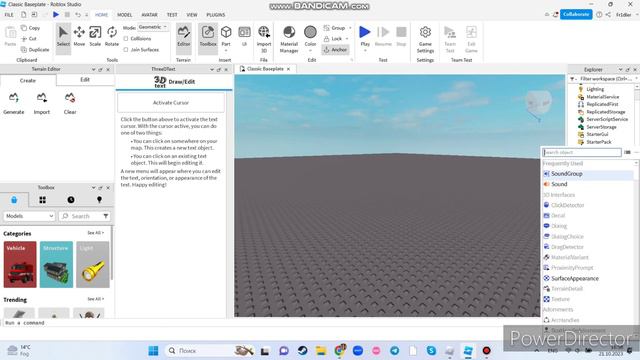Open the Toolbox Inventory grid icon

tap(42, 200)
